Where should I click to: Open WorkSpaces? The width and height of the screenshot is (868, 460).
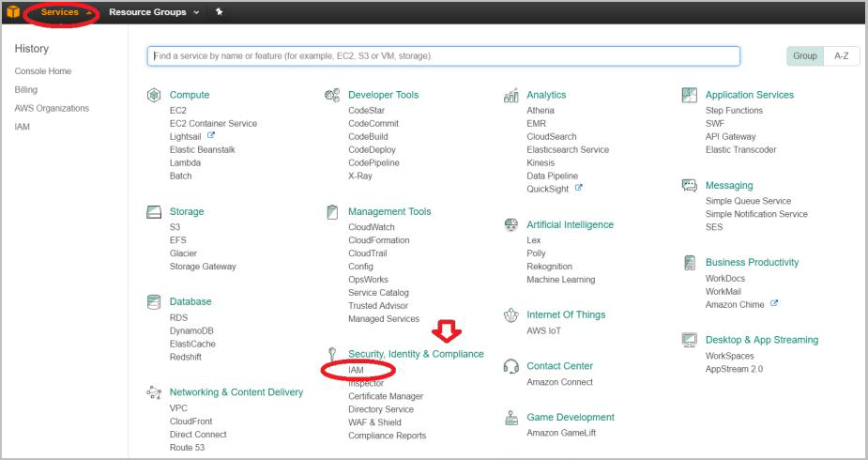730,356
